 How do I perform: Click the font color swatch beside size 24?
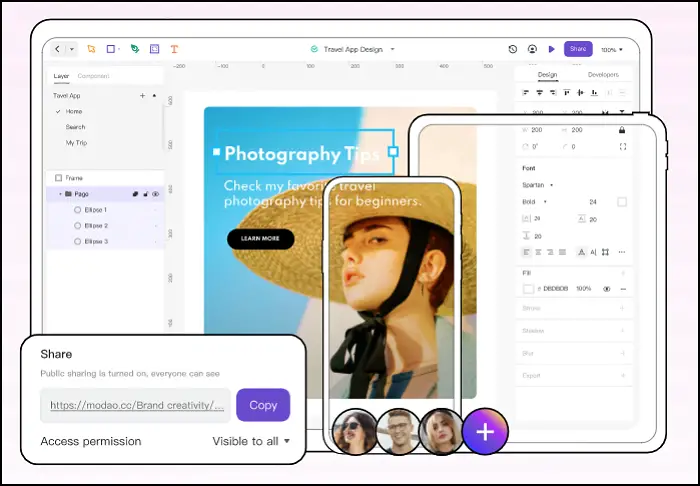click(x=622, y=202)
